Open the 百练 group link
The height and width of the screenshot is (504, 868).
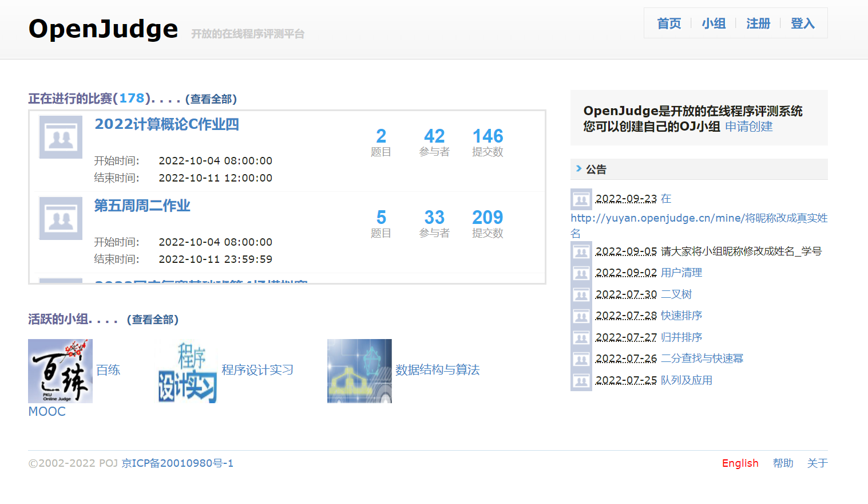pos(108,370)
